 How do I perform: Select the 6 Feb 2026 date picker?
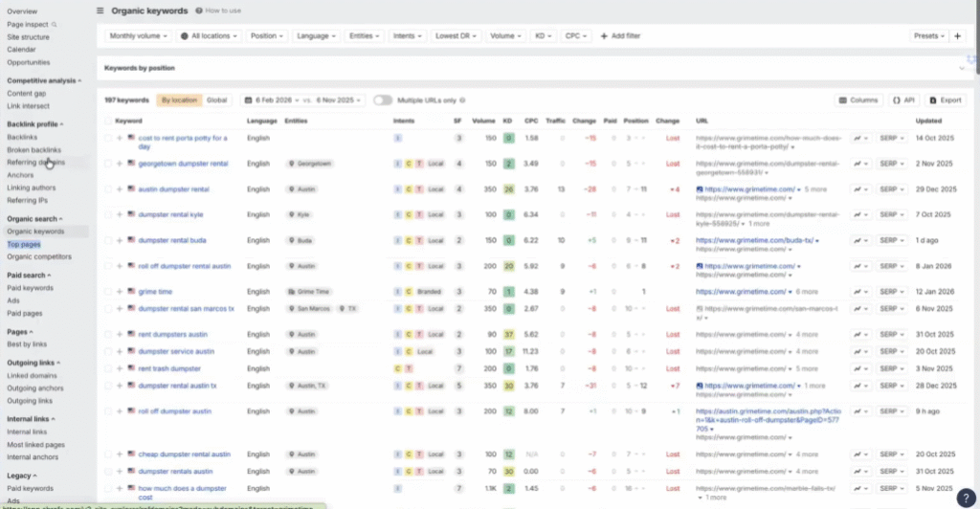click(270, 100)
